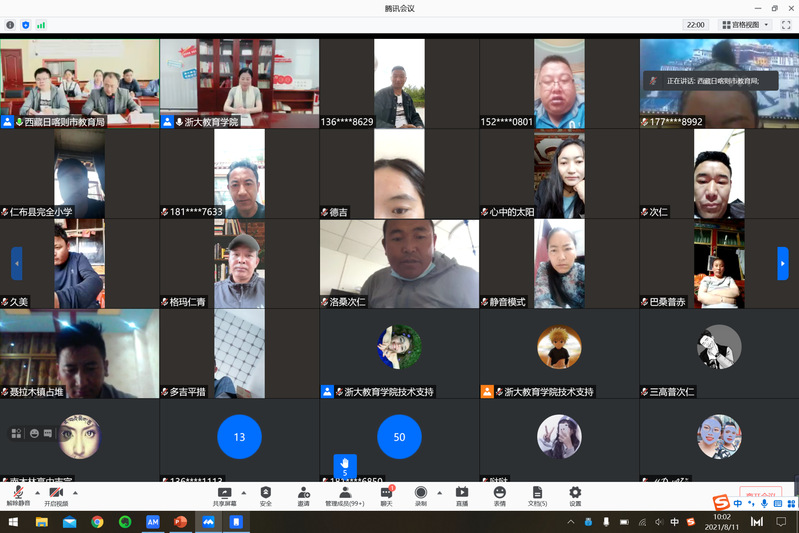
Task: Open the security settings icon
Action: pos(265,493)
